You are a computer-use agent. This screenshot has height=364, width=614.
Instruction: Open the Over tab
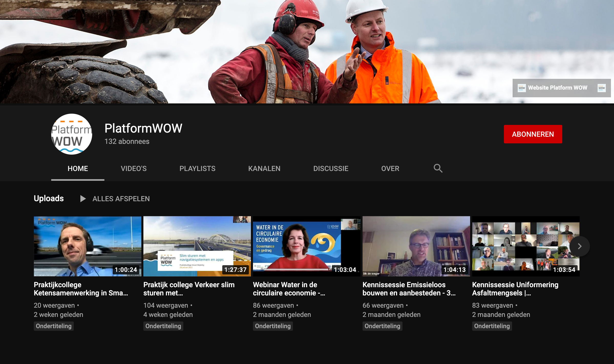pos(390,168)
